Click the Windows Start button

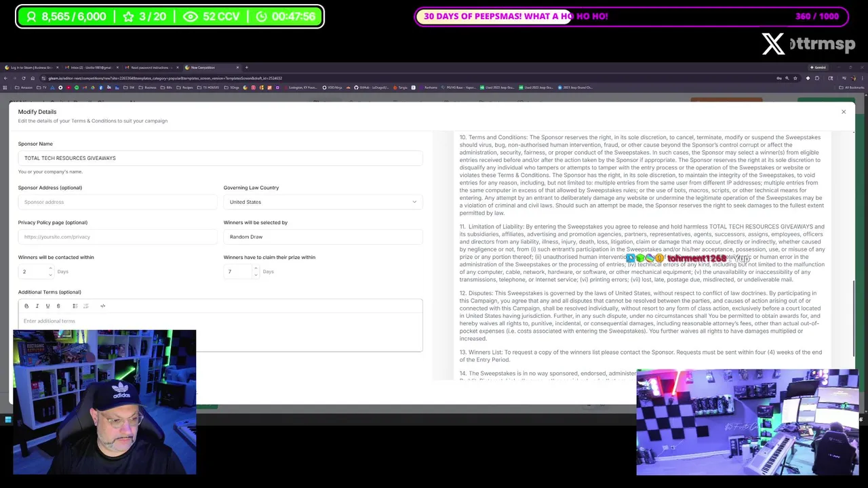coord(7,420)
